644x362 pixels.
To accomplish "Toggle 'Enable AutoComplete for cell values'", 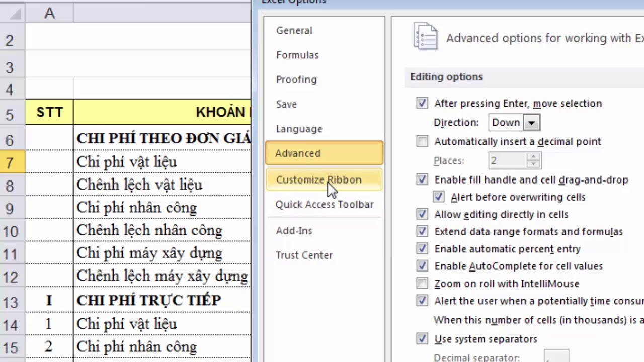I will pos(422,266).
